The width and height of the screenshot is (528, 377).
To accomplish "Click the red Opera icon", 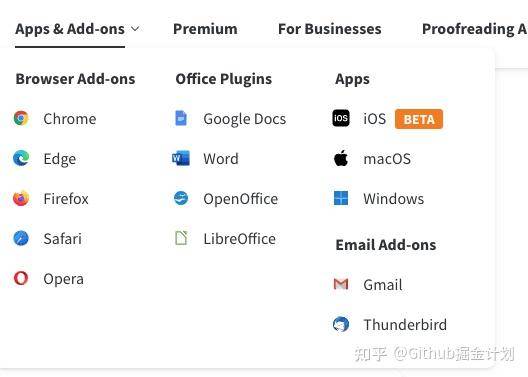I will (x=21, y=278).
